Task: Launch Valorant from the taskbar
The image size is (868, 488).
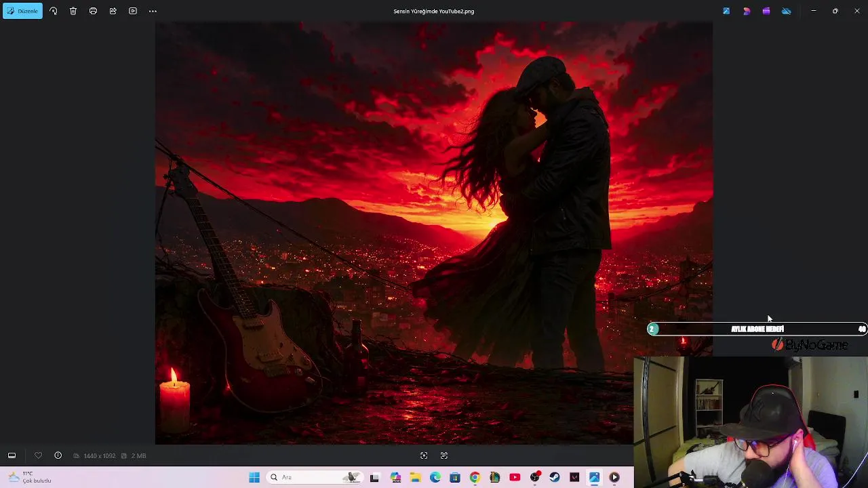Action: pyautogui.click(x=574, y=477)
